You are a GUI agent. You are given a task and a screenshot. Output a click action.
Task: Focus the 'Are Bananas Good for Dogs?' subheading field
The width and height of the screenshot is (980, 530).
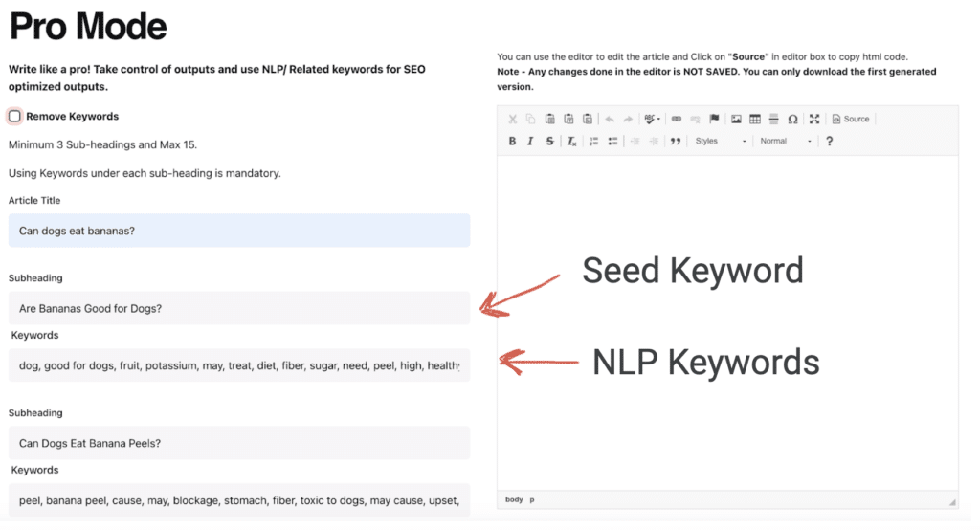coord(239,308)
